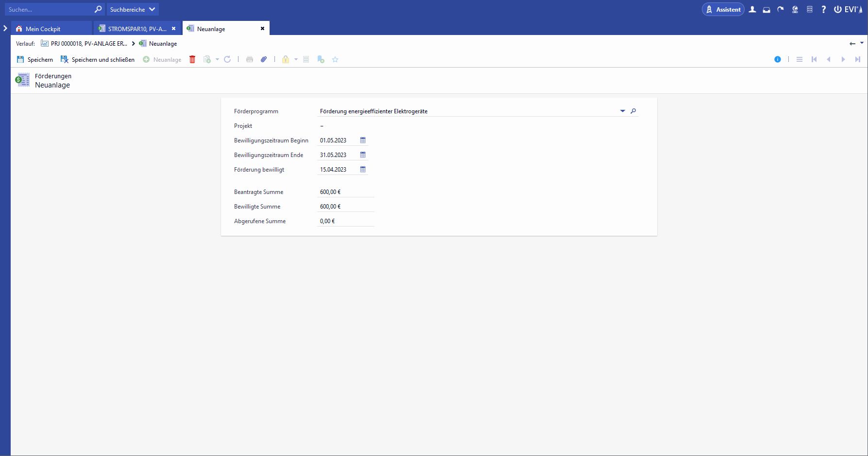Open the blue info icon
This screenshot has height=456, width=868.
click(778, 59)
